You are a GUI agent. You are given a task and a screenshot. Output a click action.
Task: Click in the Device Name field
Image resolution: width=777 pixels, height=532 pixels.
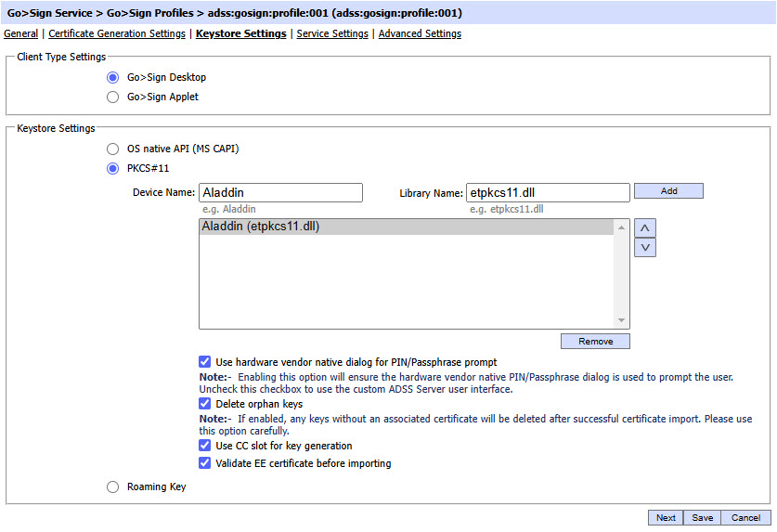tap(280, 192)
